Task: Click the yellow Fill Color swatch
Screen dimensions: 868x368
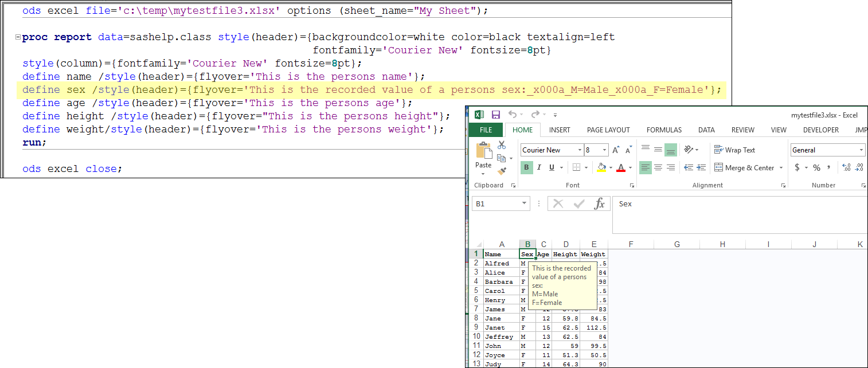Action: (601, 168)
